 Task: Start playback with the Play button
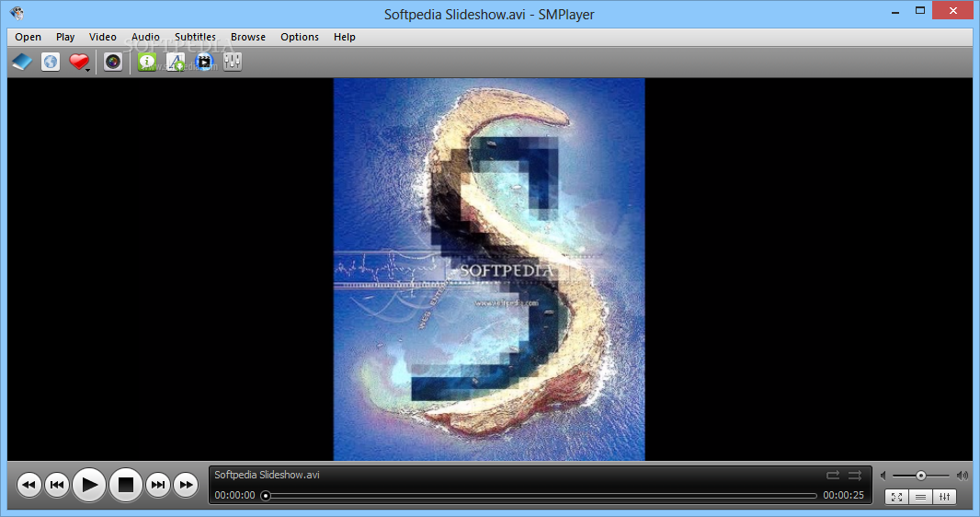click(x=89, y=485)
